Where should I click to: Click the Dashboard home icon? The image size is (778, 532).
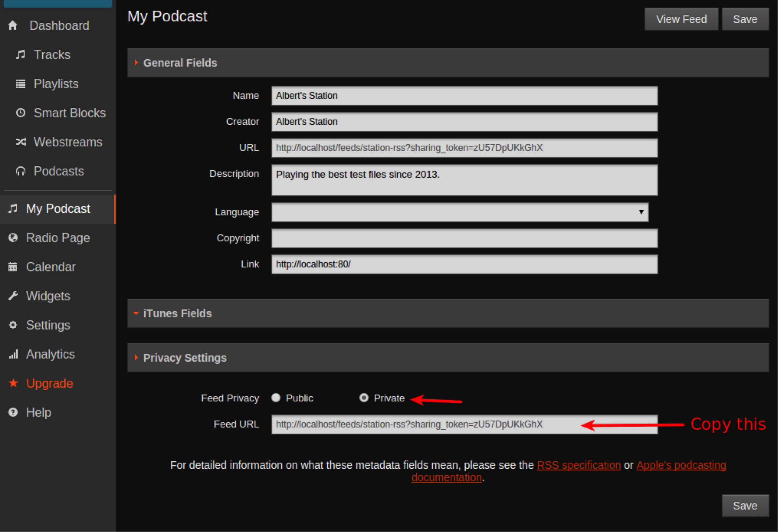pos(13,25)
